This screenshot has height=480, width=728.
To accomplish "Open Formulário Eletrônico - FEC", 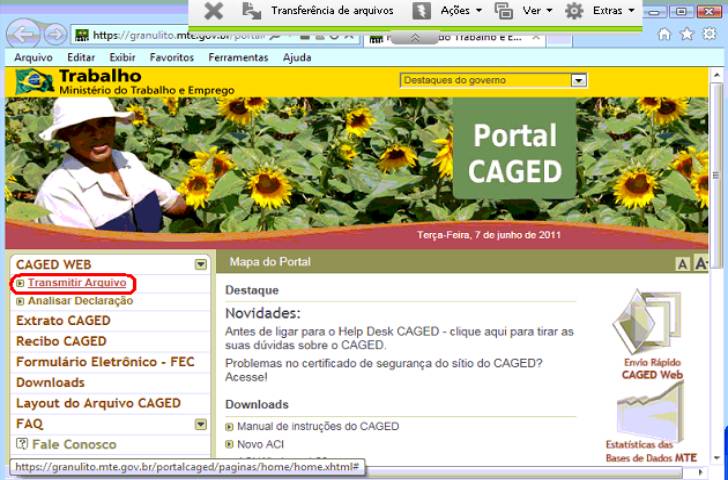I will (105, 362).
